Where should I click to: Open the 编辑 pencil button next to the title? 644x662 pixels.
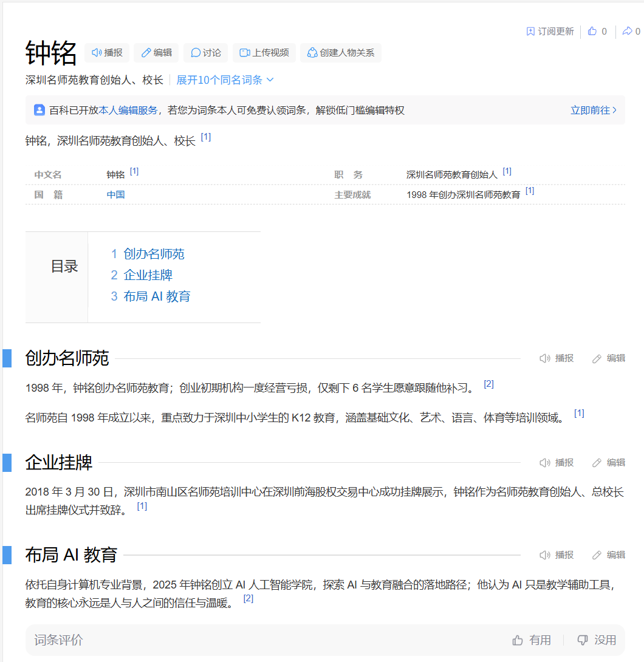pos(156,53)
